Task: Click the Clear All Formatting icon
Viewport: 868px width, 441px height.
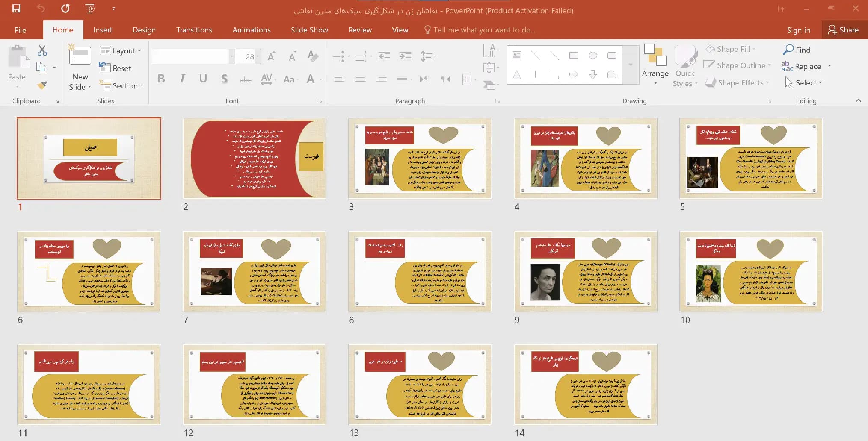Action: (x=313, y=56)
